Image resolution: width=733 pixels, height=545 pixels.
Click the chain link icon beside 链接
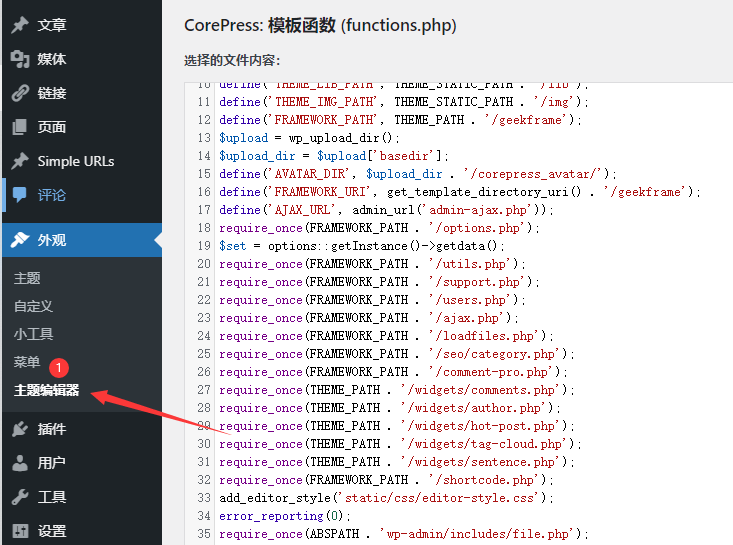(x=20, y=93)
